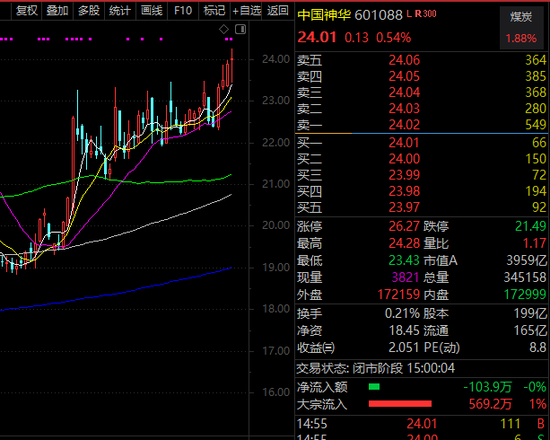This screenshot has height=440, width=550.
Task: Click the 收益(三) value 2.051
Action: (404, 348)
